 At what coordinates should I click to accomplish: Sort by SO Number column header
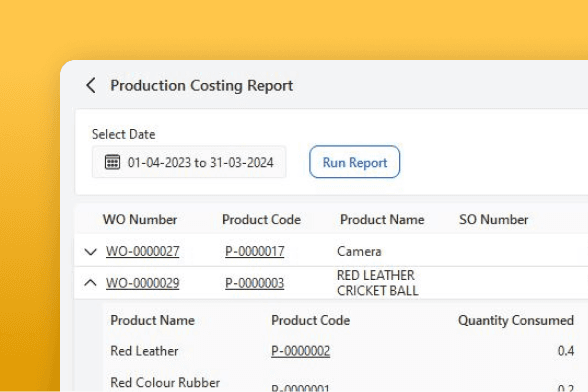point(494,219)
